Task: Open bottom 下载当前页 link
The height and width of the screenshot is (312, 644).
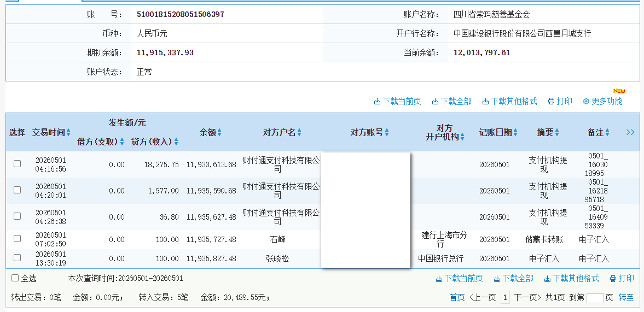Action: coord(463,279)
